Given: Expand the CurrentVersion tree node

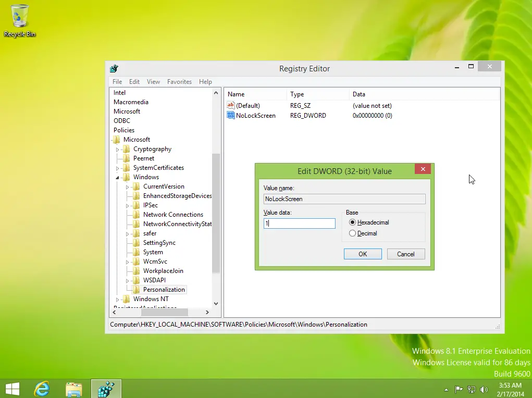Looking at the screenshot, I should [x=128, y=186].
